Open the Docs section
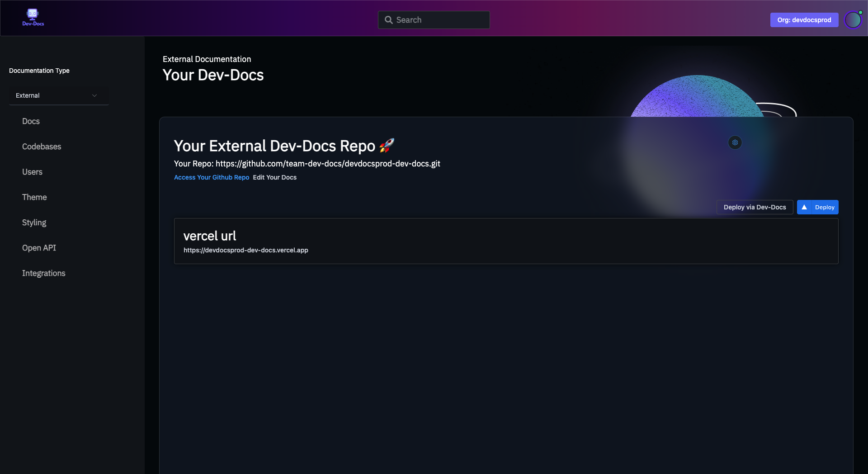This screenshot has width=868, height=474. point(31,121)
